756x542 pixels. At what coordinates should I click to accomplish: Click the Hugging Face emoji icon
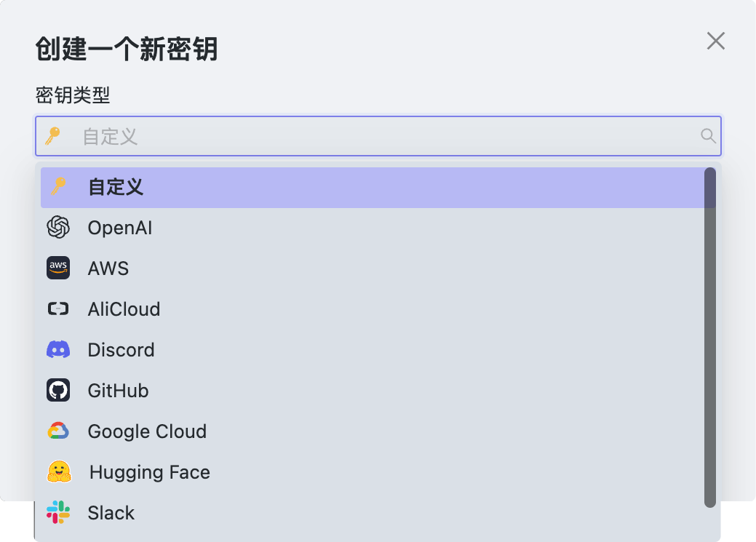(x=59, y=472)
